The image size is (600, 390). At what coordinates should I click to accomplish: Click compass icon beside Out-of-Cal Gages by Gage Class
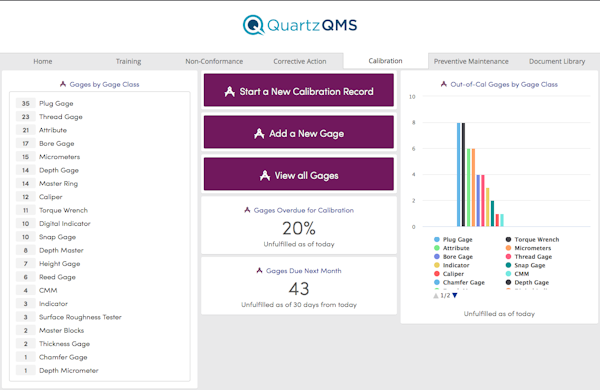click(444, 84)
